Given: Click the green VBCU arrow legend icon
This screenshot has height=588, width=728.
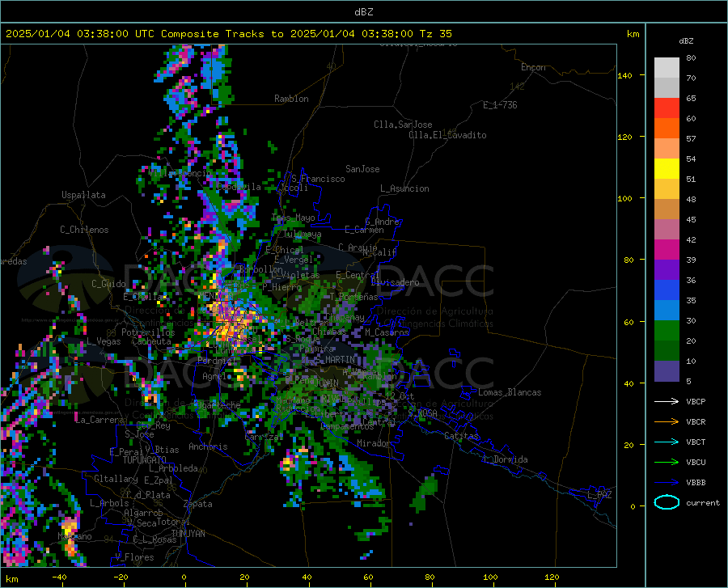Looking at the screenshot, I should click(x=667, y=463).
